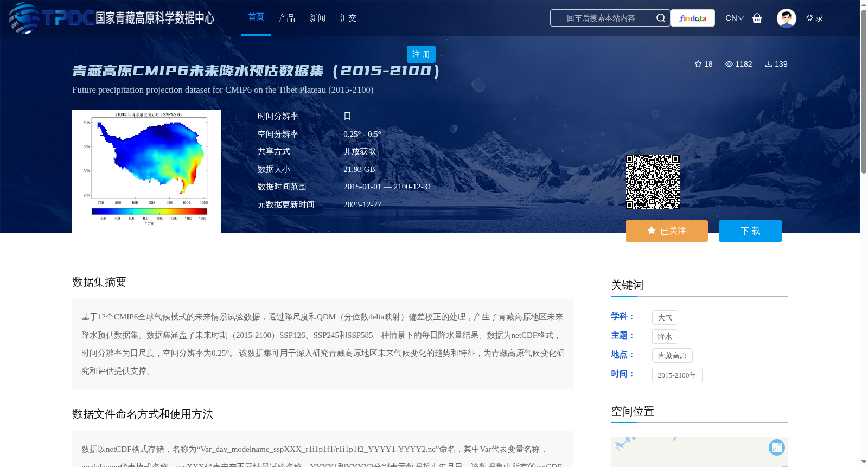Click the user avatar icon
This screenshot has width=868, height=467.
tap(786, 18)
